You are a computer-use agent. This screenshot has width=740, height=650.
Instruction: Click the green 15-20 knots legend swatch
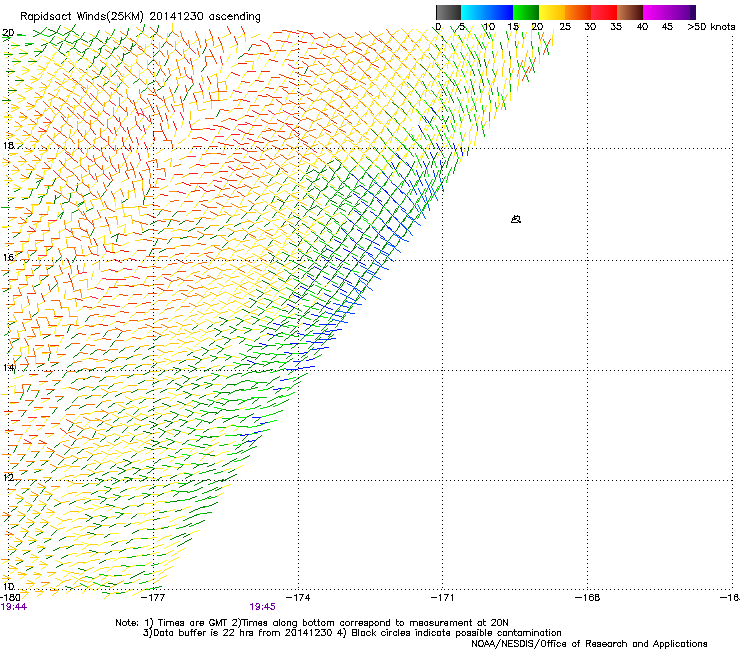pos(526,12)
